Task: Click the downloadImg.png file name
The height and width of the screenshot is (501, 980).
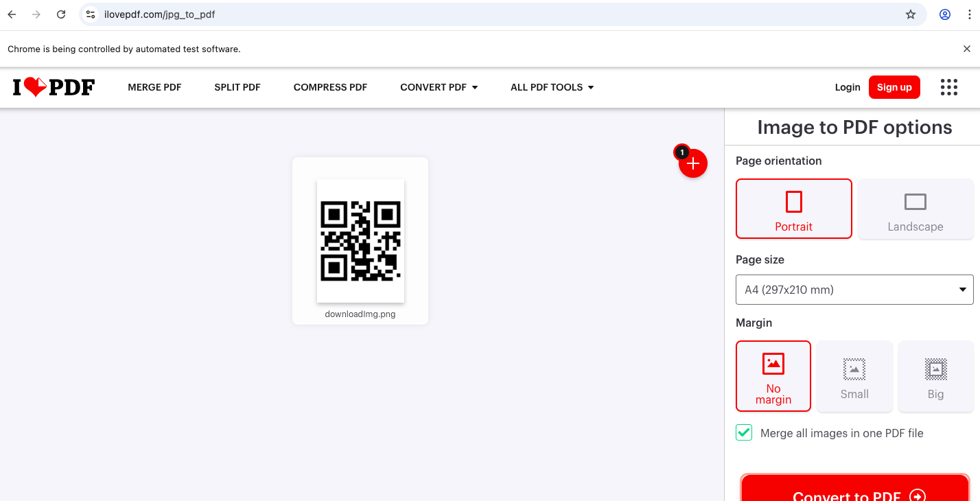Action: click(x=360, y=314)
